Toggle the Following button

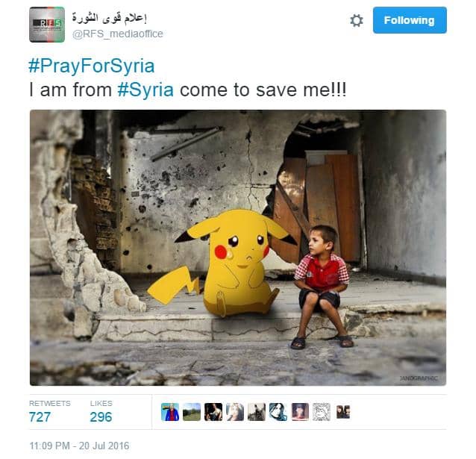tap(410, 20)
